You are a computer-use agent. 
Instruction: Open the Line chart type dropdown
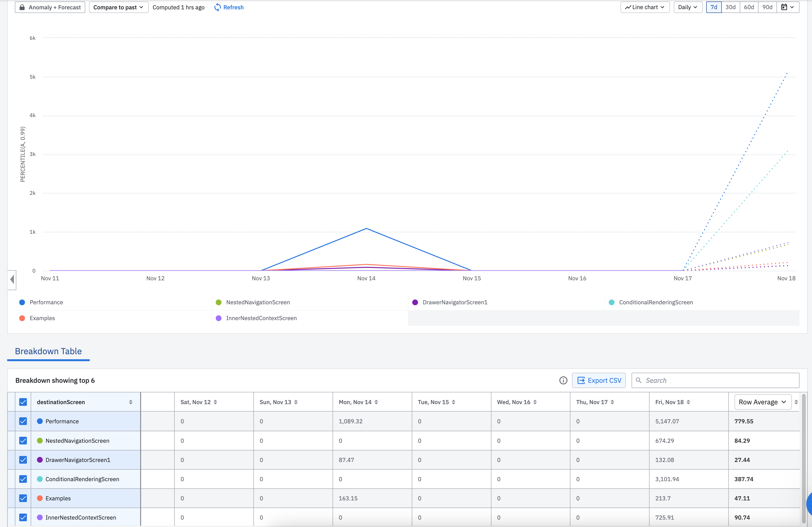645,7
